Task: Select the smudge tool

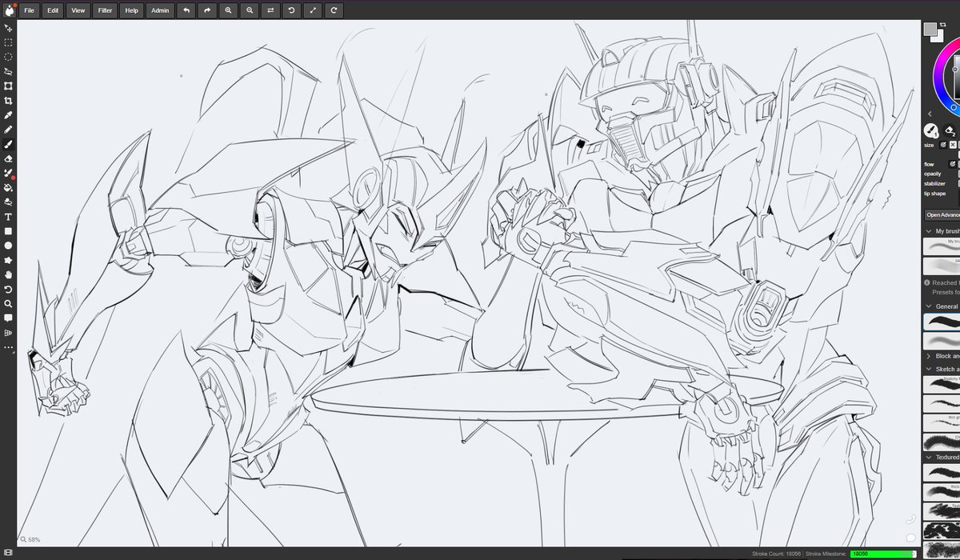Action: [8, 202]
